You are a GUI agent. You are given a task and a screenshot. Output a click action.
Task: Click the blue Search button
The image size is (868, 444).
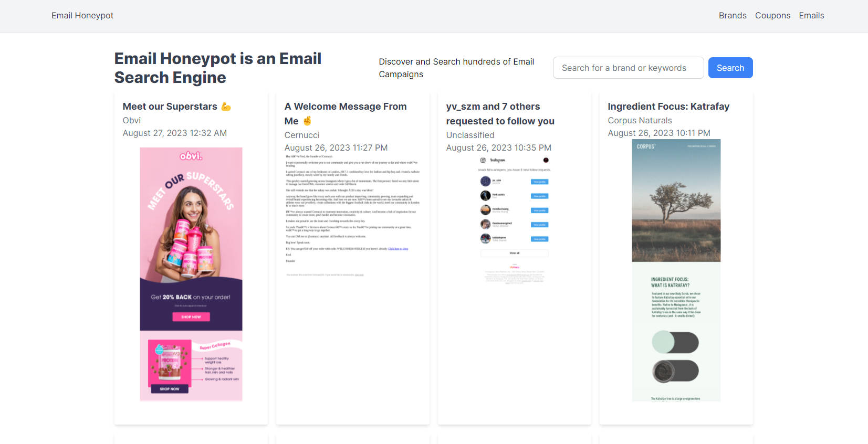click(x=730, y=68)
